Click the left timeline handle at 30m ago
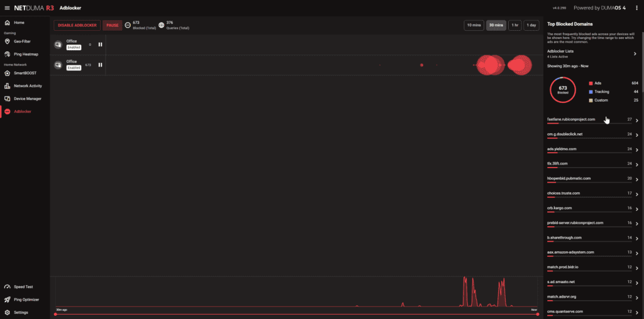This screenshot has height=319, width=644. (56, 314)
